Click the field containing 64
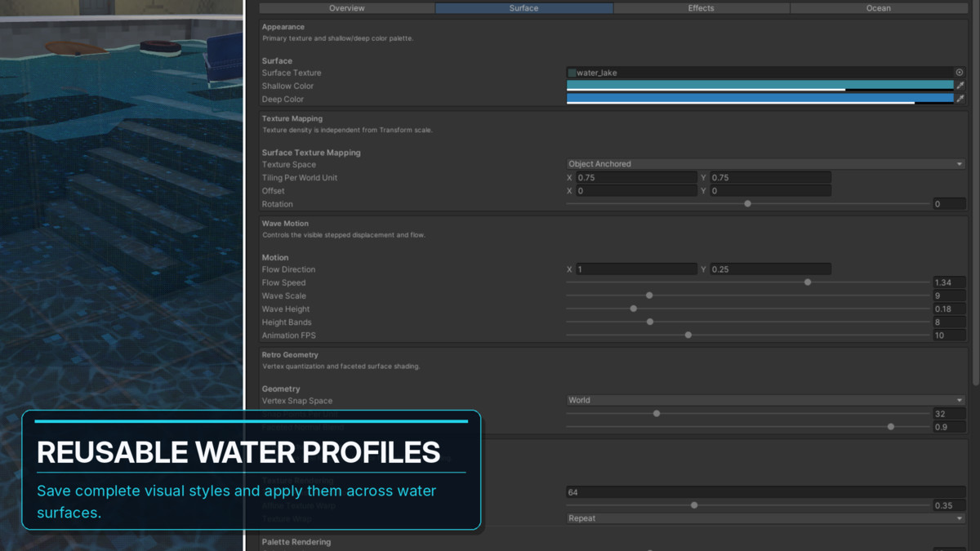Image resolution: width=980 pixels, height=551 pixels. (x=766, y=492)
